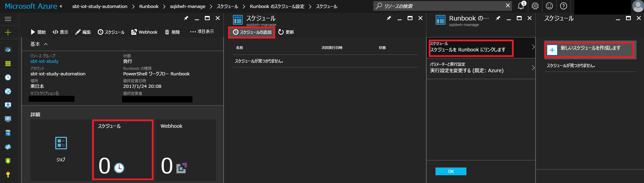
Task: Open the green shield Security icon in the sidebar
Action: tap(8, 161)
